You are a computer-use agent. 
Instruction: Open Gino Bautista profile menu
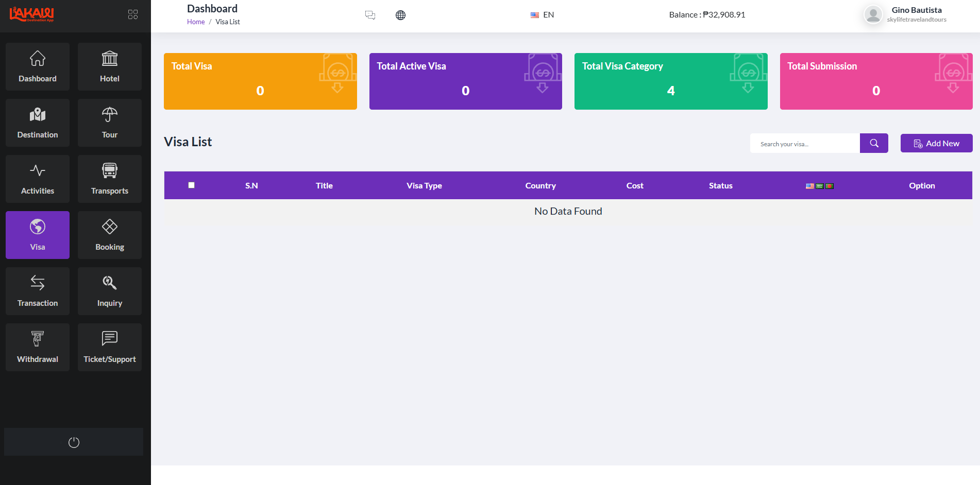(905, 14)
